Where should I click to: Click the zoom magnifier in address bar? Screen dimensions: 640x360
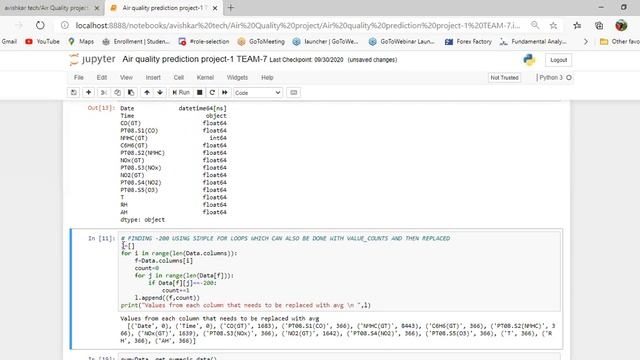(x=535, y=25)
